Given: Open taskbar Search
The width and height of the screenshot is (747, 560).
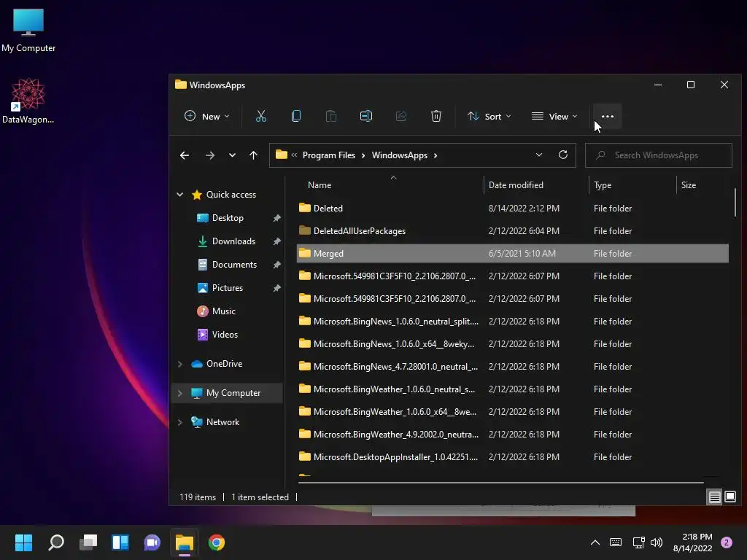Looking at the screenshot, I should (x=56, y=542).
